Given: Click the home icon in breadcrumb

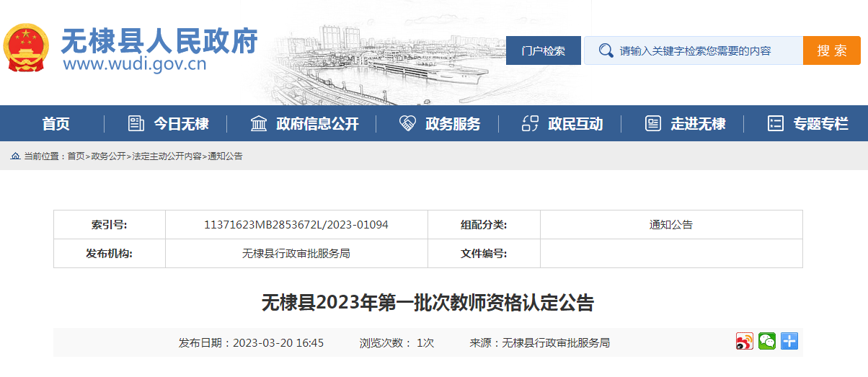Looking at the screenshot, I should (x=15, y=156).
